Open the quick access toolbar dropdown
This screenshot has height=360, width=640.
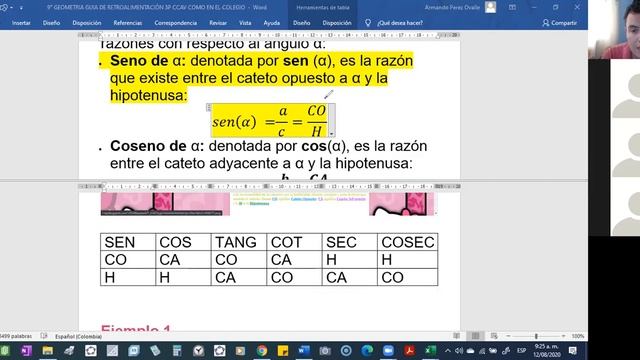[x=21, y=7]
